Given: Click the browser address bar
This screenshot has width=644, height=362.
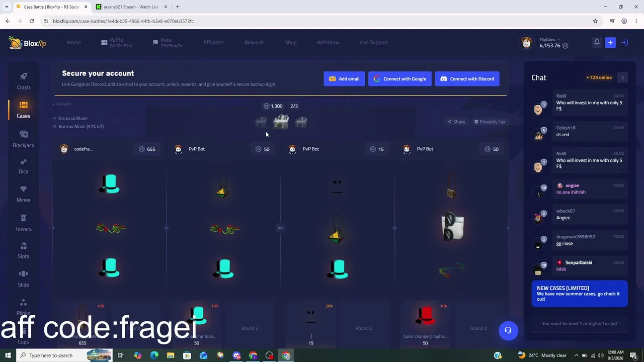Looking at the screenshot, I should pos(317,21).
